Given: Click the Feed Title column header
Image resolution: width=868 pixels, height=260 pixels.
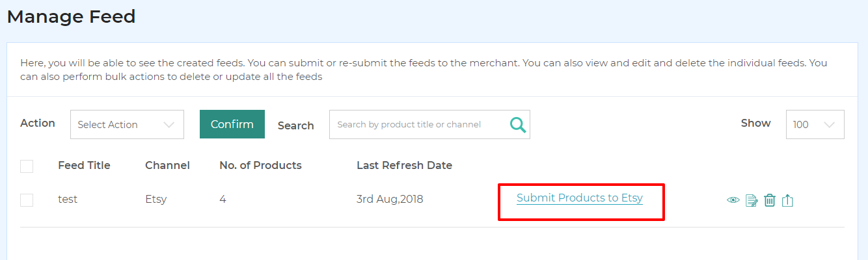Looking at the screenshot, I should tap(84, 165).
